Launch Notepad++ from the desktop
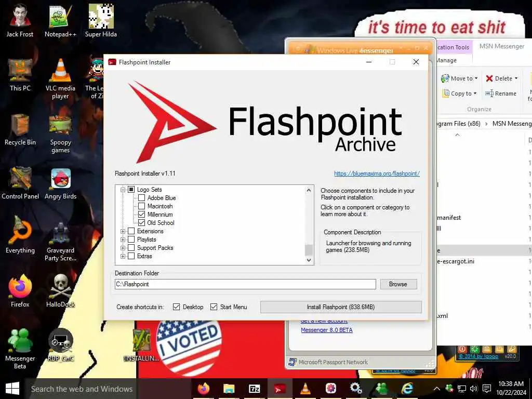 [x=60, y=20]
